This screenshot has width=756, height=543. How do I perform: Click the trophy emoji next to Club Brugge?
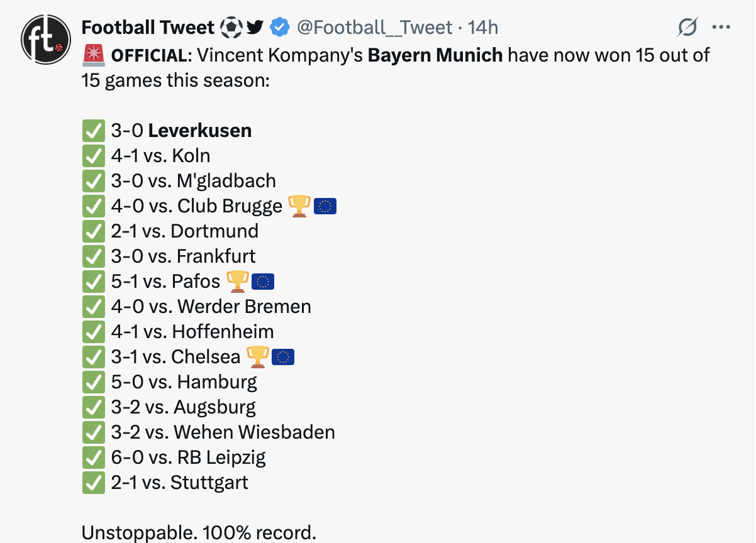299,206
